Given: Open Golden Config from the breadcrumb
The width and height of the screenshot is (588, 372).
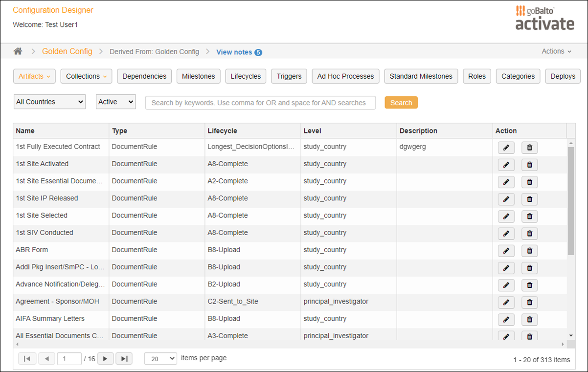Looking at the screenshot, I should pyautogui.click(x=67, y=51).
